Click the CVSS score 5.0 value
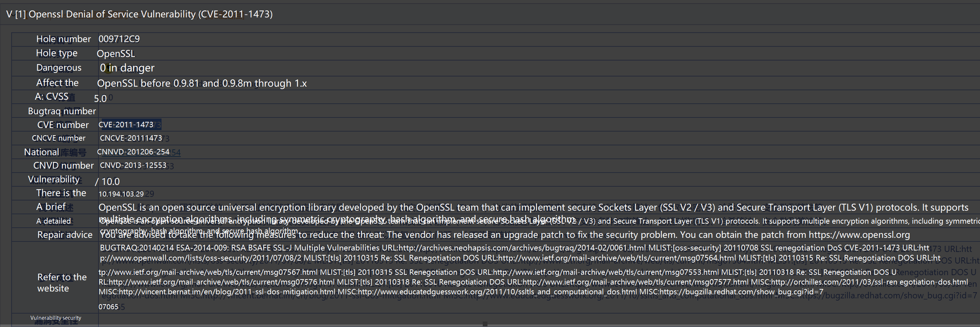Image resolution: width=980 pixels, height=327 pixels. 100,99
